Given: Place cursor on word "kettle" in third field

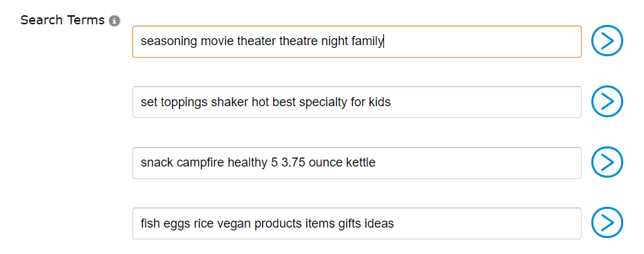Looking at the screenshot, I should tap(359, 163).
